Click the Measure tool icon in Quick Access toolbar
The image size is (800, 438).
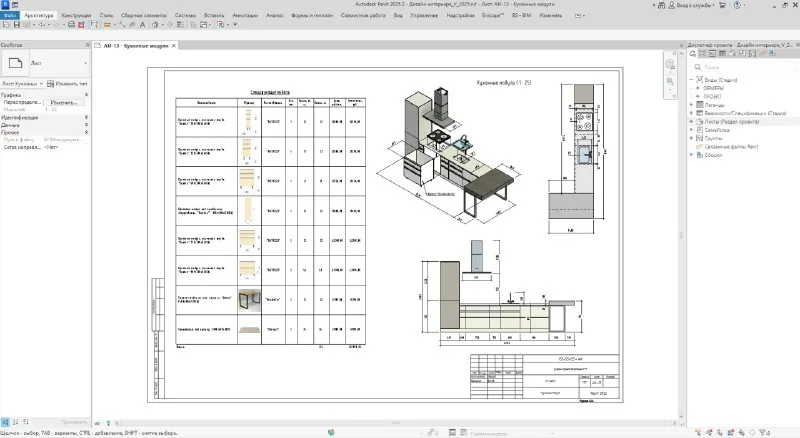pos(107,25)
